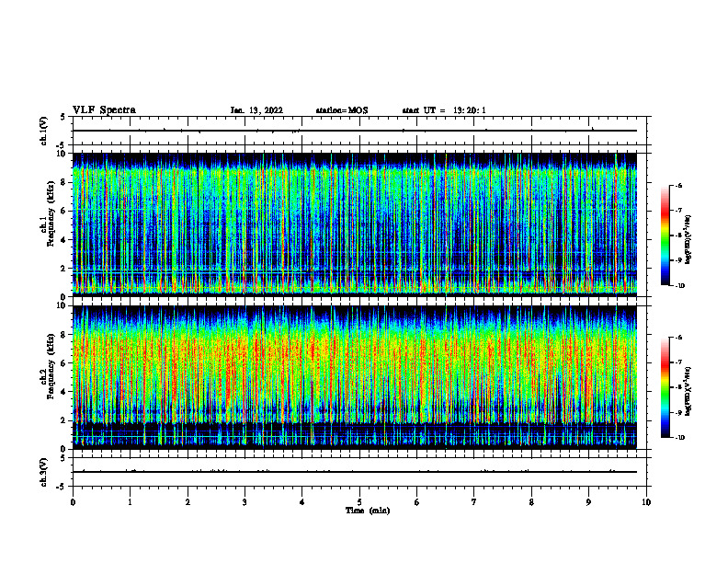
Task: Click the "VLF Spectra" plot title
Action: 104,110
